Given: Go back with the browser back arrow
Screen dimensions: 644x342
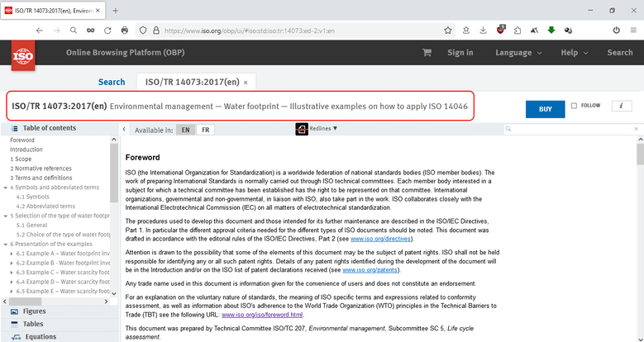Looking at the screenshot, I should [x=40, y=31].
